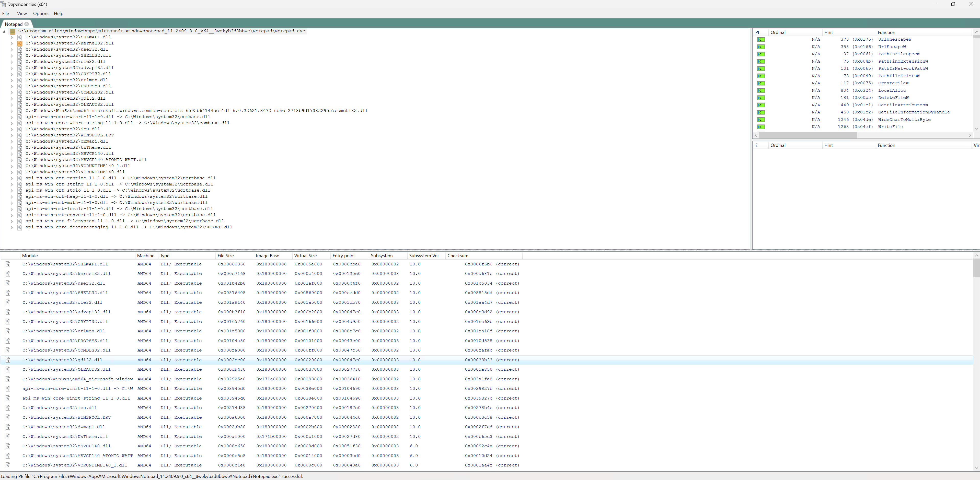Expand the SHELL32.dll tree node

[12, 55]
